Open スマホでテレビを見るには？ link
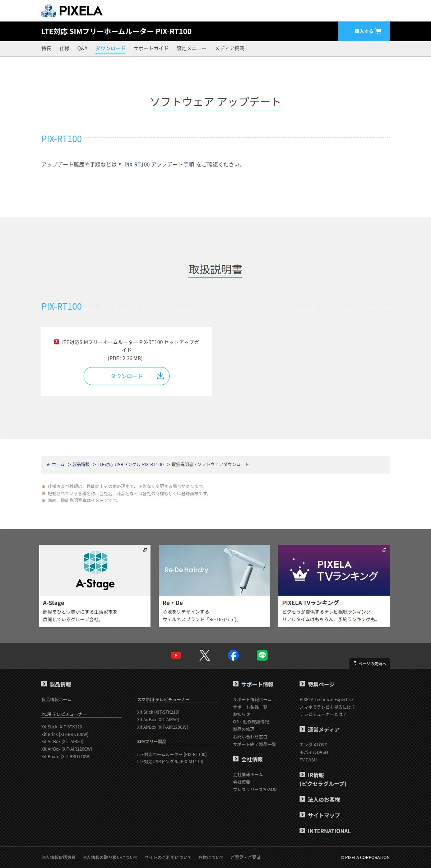 point(327,707)
